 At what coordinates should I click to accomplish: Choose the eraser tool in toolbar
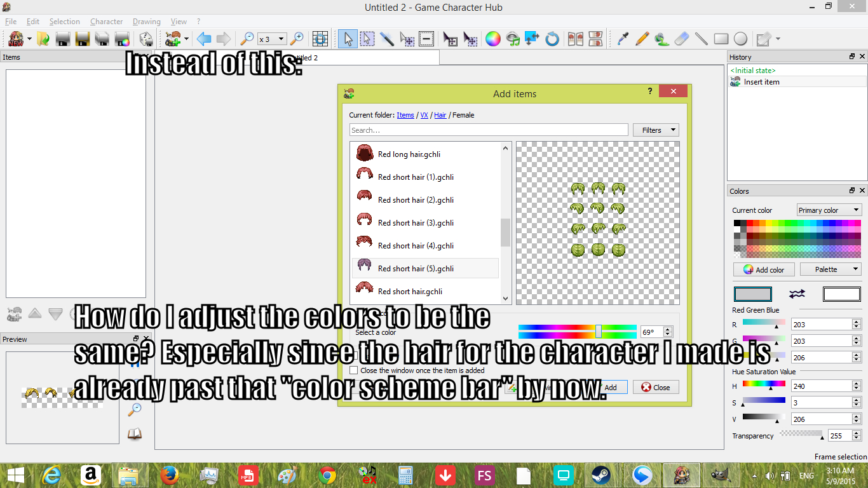[681, 39]
